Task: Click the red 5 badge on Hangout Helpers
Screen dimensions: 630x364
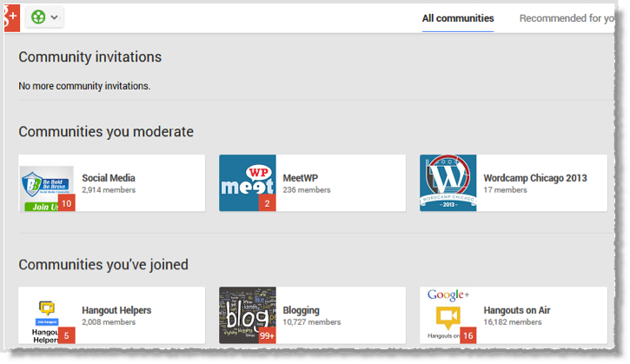Action: 67,335
